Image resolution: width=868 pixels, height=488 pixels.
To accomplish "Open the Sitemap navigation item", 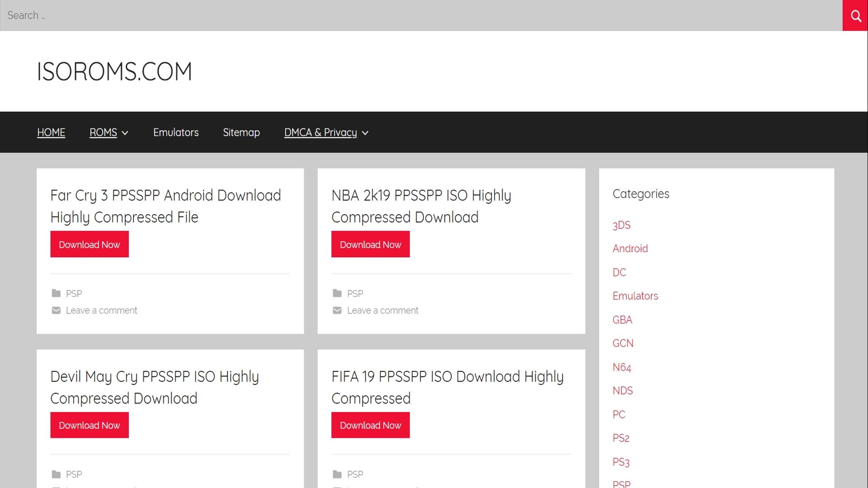I will click(241, 132).
